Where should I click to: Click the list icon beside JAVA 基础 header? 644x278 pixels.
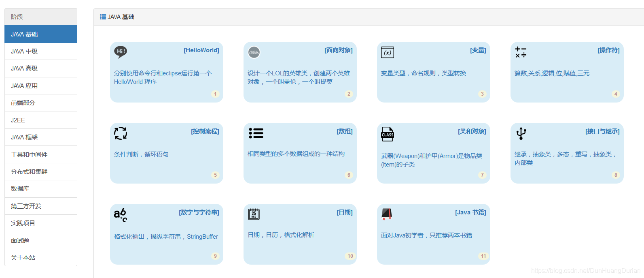pyautogui.click(x=103, y=17)
